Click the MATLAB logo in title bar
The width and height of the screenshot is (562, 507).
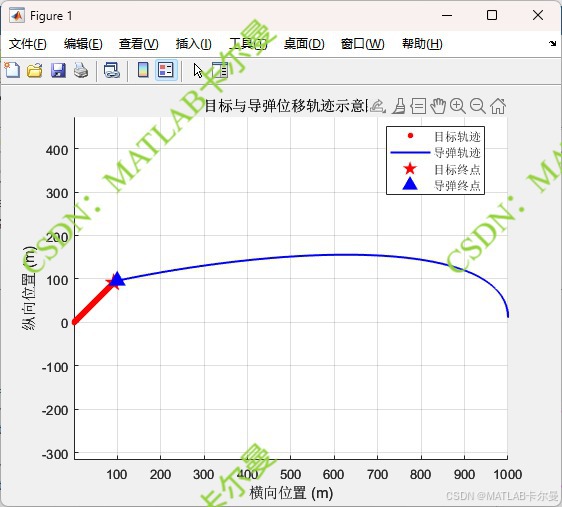coord(17,15)
